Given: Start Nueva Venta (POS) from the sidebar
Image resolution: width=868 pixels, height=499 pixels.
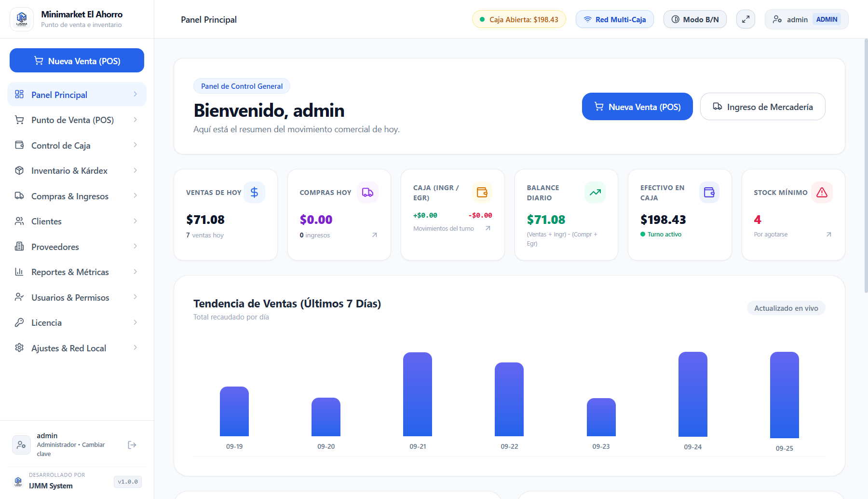Looking at the screenshot, I should (77, 60).
